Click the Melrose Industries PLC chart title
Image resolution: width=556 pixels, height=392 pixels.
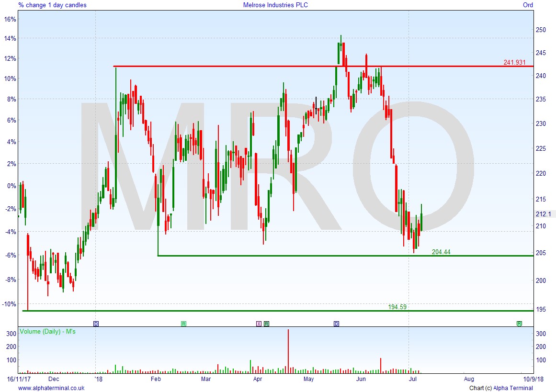click(275, 5)
